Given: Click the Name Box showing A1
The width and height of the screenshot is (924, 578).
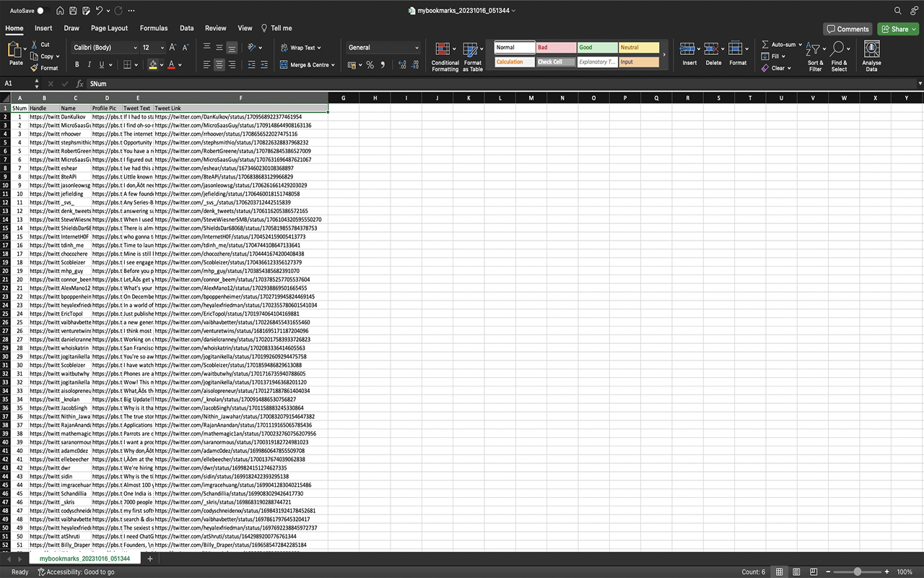Looking at the screenshot, I should (x=19, y=84).
